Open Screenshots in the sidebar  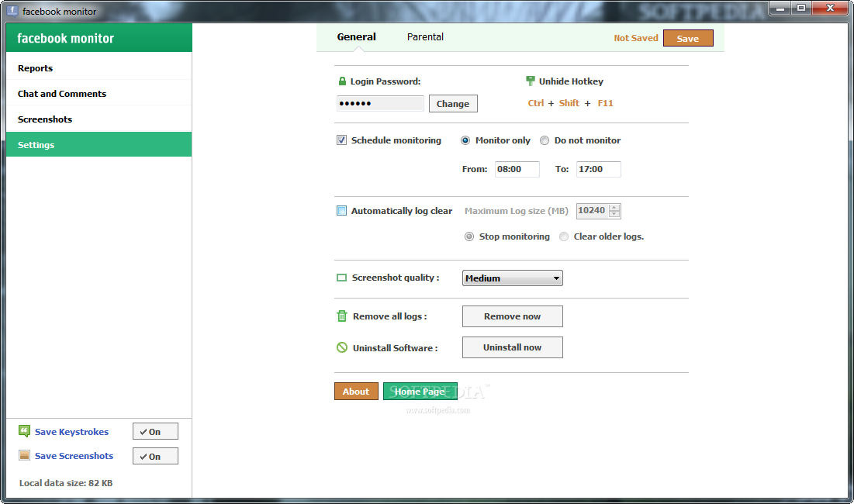(x=99, y=119)
